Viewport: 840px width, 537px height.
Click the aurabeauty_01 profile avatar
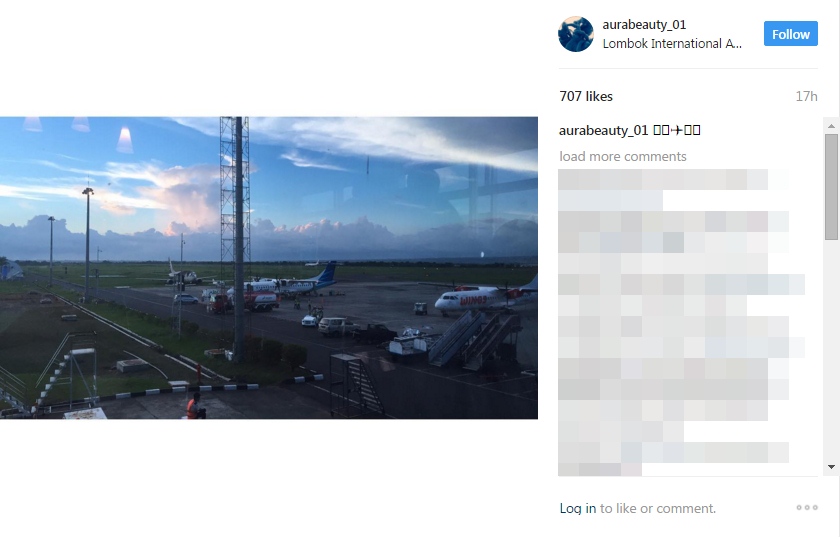point(576,34)
